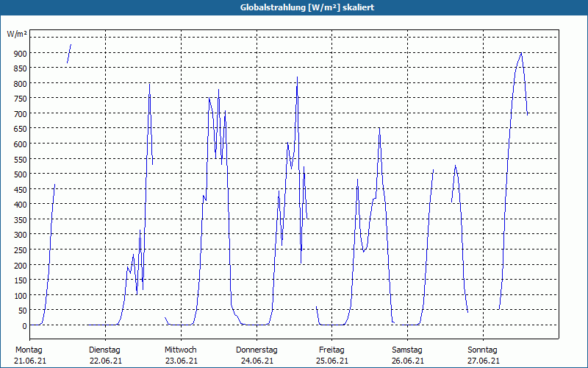The height and width of the screenshot is (368, 588).
Task: Select the 550 y-axis value
Action: point(21,160)
